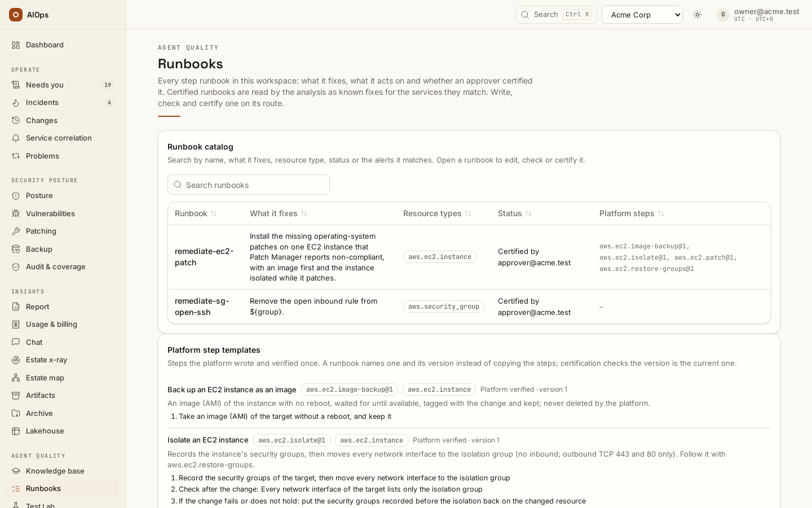
Task: Click the Problems sidebar icon
Action: [x=16, y=156]
